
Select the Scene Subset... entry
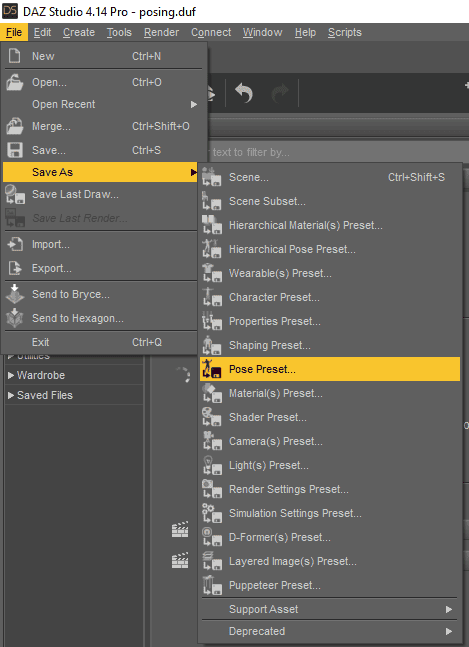(330, 201)
